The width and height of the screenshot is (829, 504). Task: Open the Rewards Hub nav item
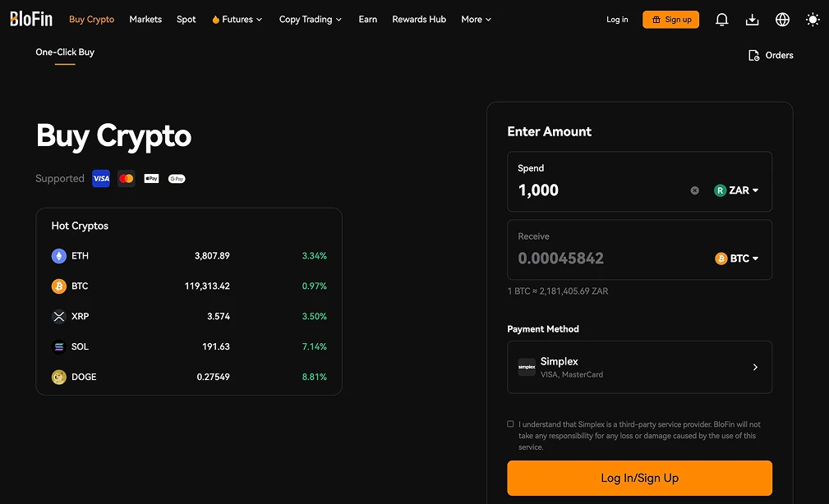click(x=419, y=20)
